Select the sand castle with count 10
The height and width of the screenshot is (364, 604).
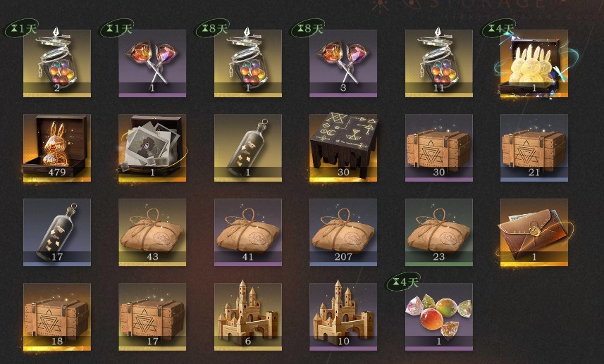343,317
